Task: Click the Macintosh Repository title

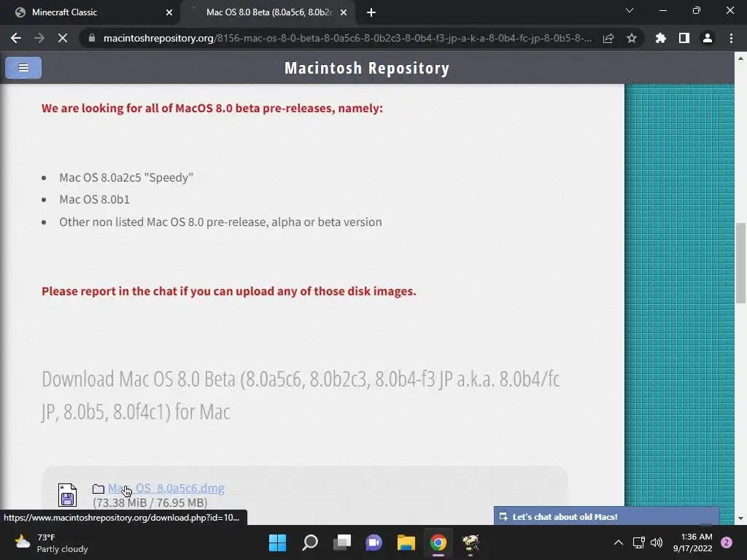Action: 367,68
